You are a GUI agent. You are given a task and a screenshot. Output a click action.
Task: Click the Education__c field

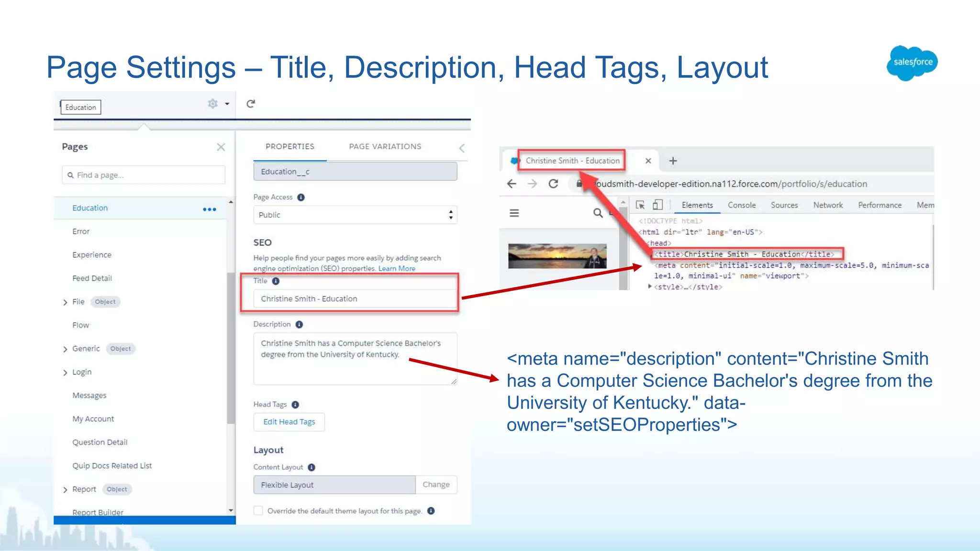pyautogui.click(x=355, y=172)
